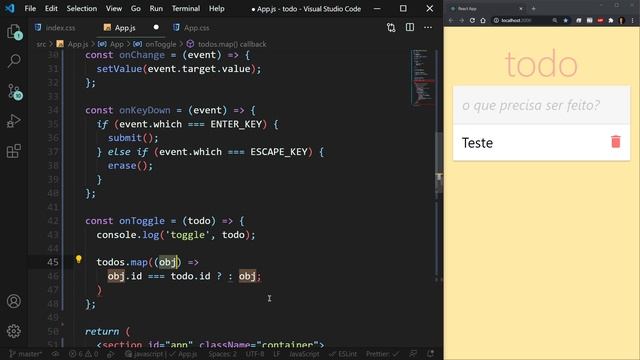
Task: Change end of line sequence via LF
Action: pos(277,354)
